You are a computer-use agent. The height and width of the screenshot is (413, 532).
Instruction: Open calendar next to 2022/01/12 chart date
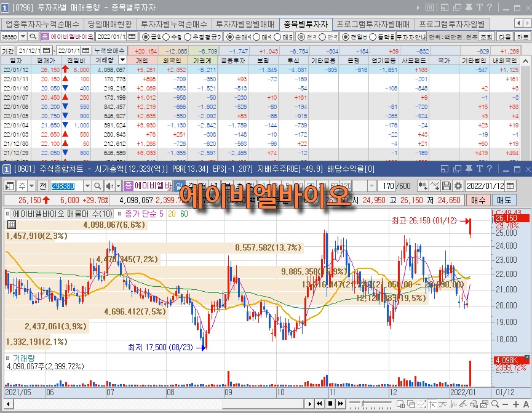coord(510,186)
